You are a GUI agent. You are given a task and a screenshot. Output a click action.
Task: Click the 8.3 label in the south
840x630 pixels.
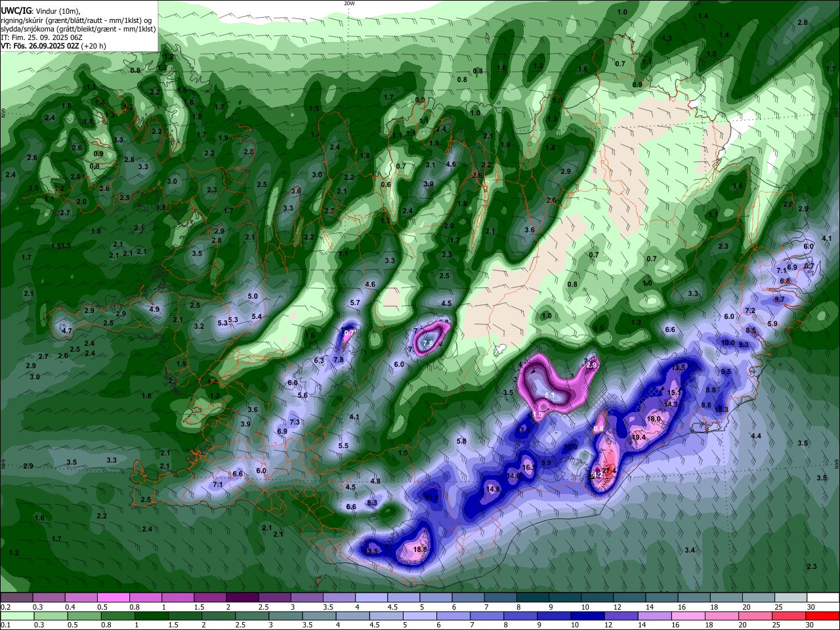(x=372, y=503)
